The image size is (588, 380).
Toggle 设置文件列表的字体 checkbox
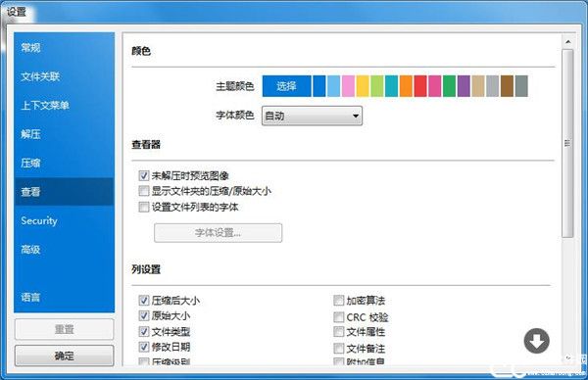coord(144,207)
